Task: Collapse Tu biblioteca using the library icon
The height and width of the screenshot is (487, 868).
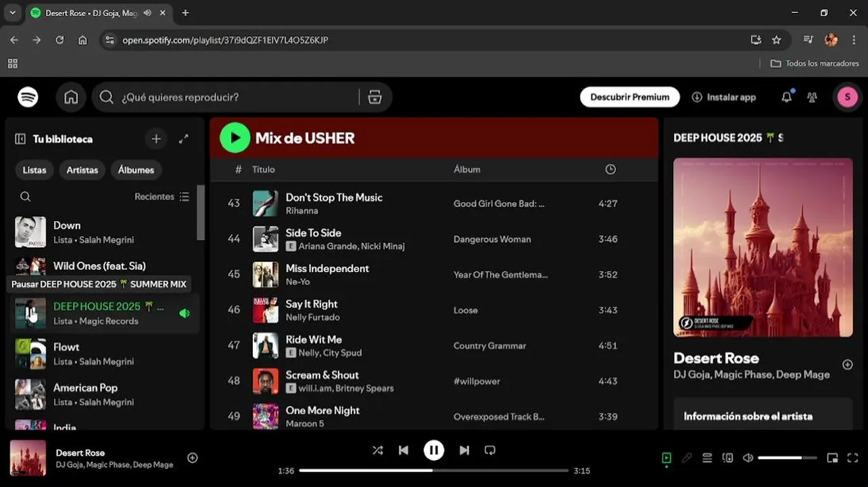Action: [x=20, y=139]
